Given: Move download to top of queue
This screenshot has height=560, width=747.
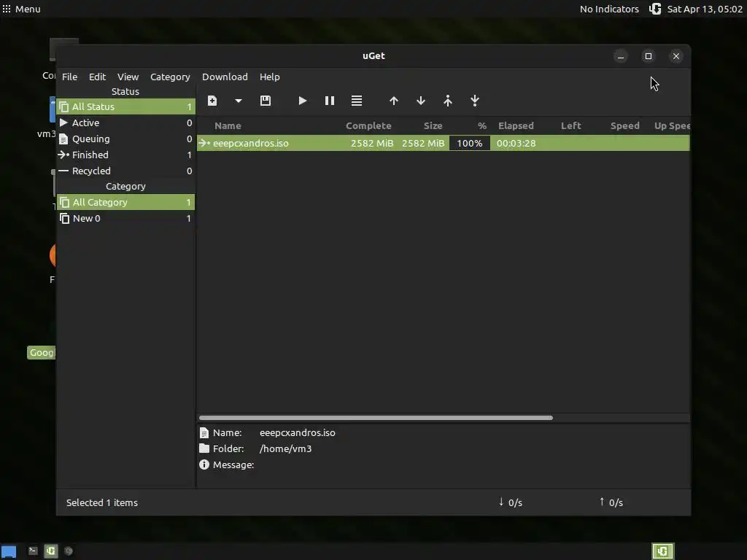Looking at the screenshot, I should 448,101.
